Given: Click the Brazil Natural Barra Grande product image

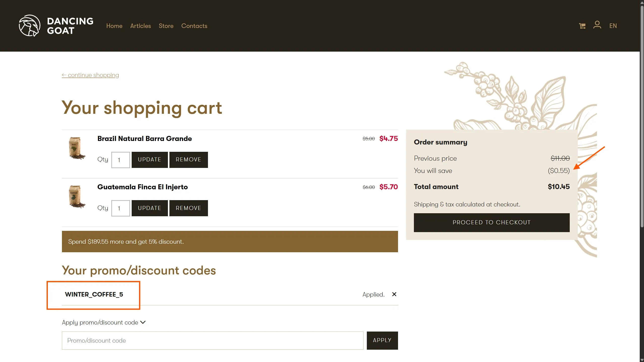Looking at the screenshot, I should click(x=77, y=148).
